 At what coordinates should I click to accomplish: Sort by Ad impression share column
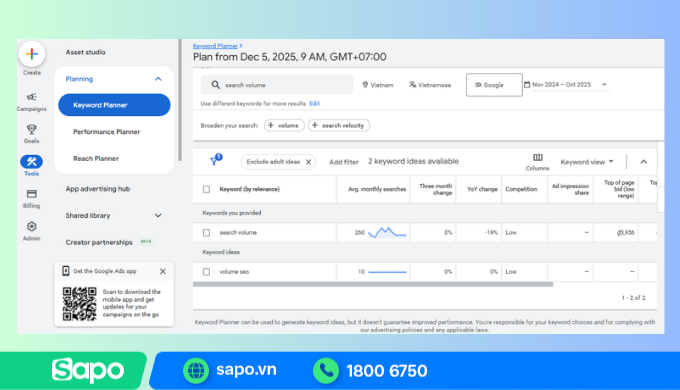pos(570,189)
